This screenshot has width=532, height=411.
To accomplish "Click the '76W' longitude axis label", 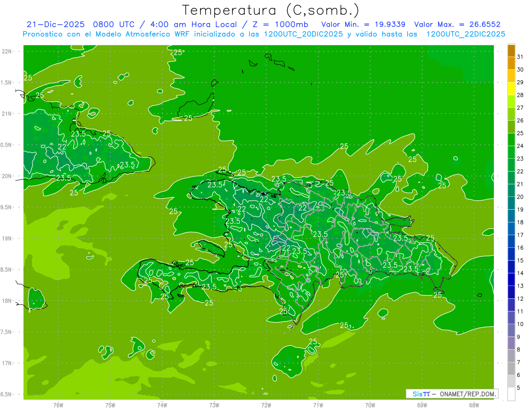I will tap(58, 405).
